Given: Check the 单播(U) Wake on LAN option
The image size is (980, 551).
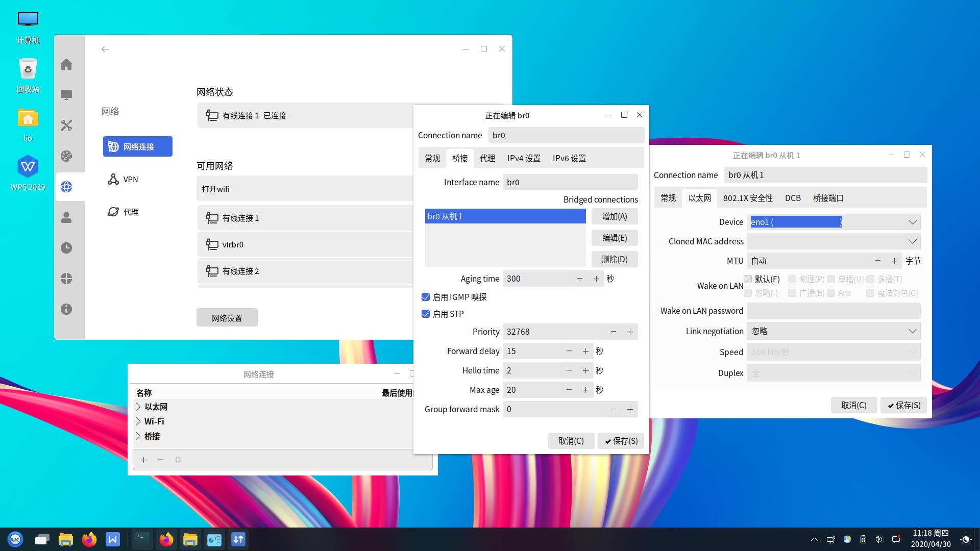Looking at the screenshot, I should pyautogui.click(x=831, y=279).
